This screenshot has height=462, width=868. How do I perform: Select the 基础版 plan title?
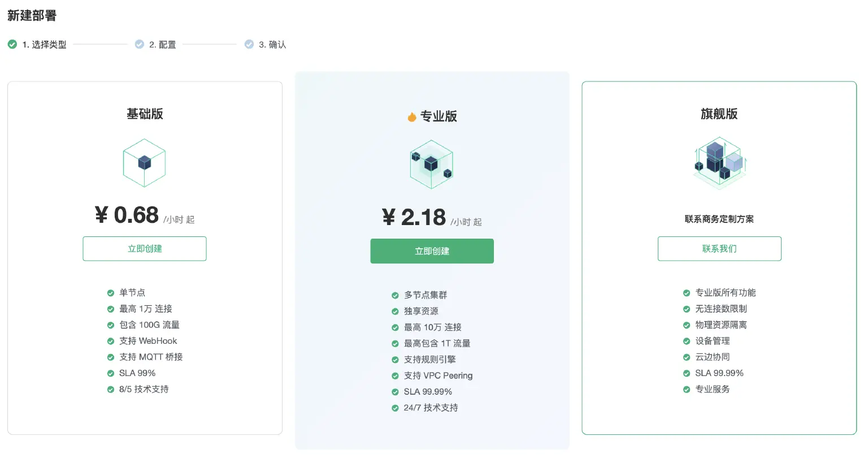[x=145, y=114]
